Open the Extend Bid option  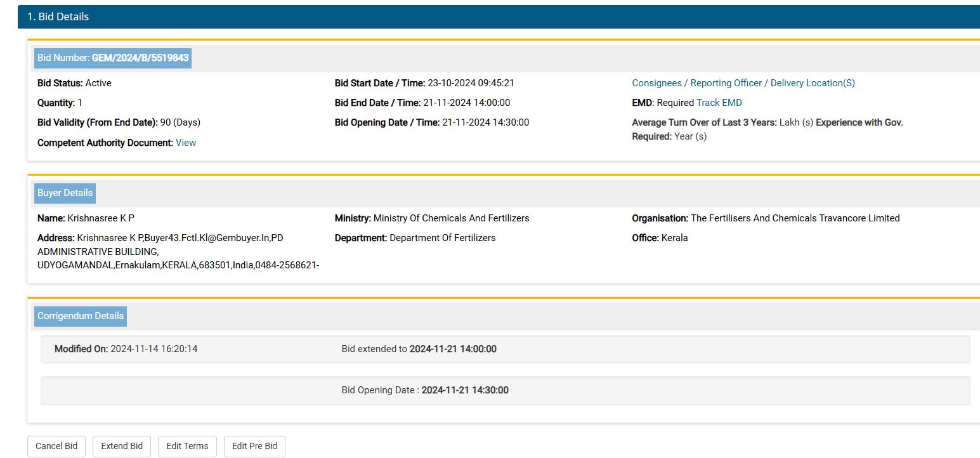click(122, 446)
